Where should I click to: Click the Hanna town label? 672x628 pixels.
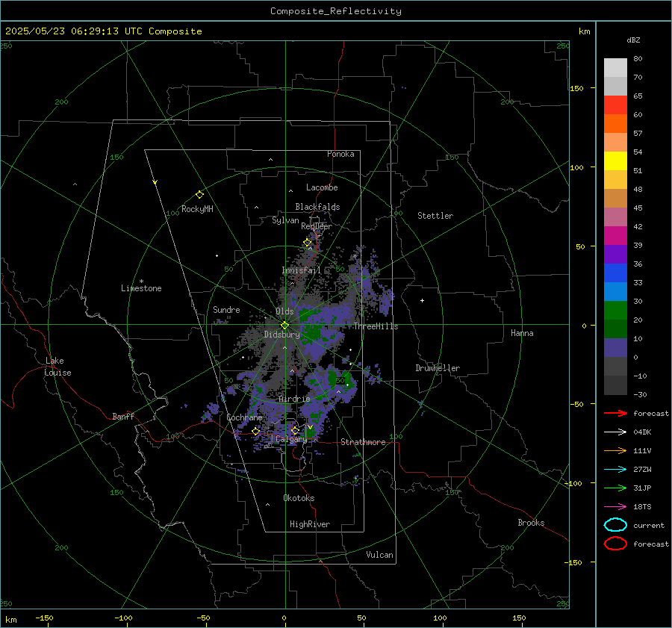522,333
